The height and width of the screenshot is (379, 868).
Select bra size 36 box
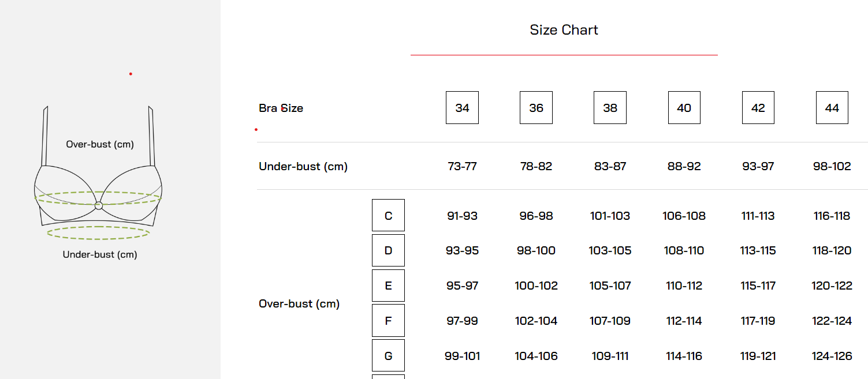pos(536,108)
